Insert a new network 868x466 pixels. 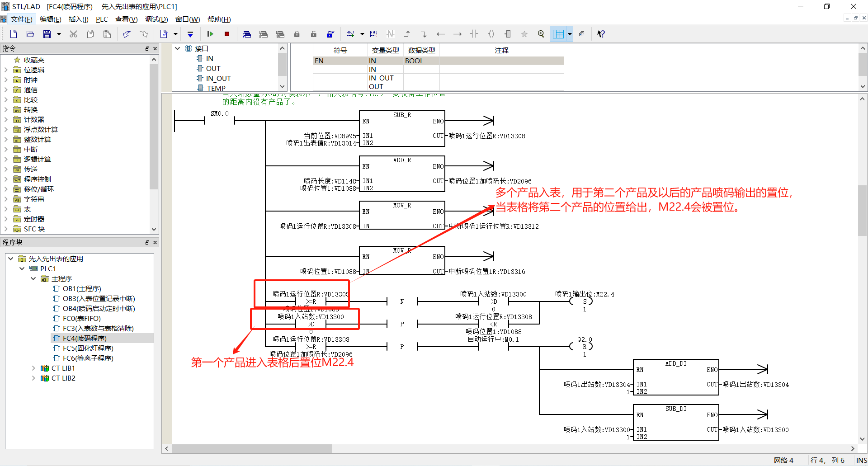pyautogui.click(x=350, y=34)
